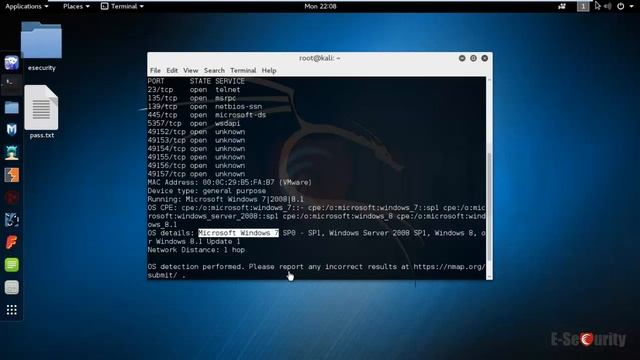640x360 pixels.
Task: Launch Armitage from the dock
Action: 11,153
